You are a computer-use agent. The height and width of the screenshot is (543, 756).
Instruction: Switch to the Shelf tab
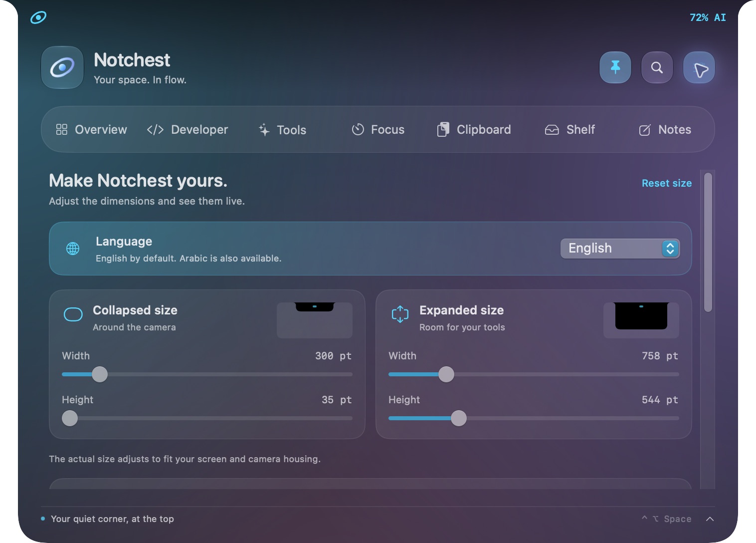tap(569, 130)
